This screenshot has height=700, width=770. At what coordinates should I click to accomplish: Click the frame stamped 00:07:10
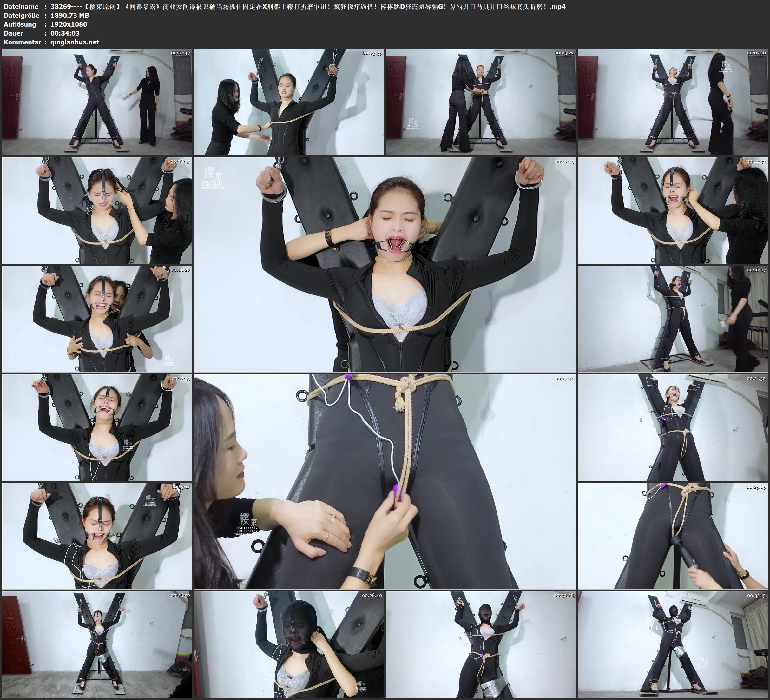(x=673, y=102)
